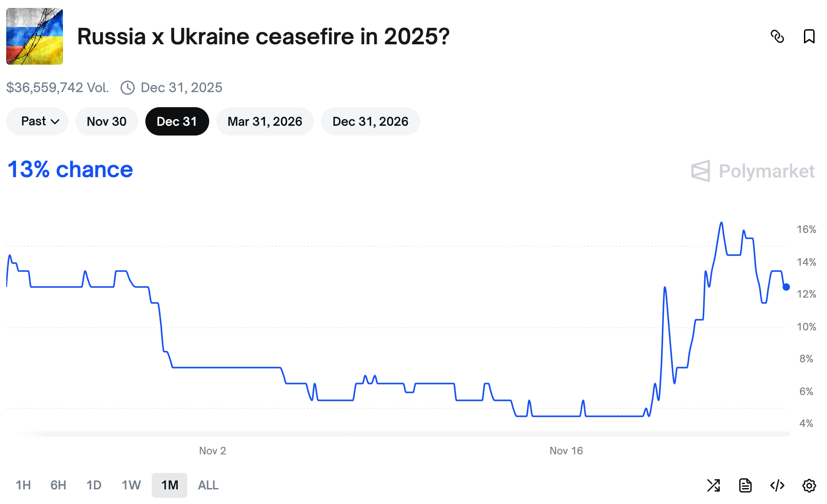Click the Polymarket logo watermark

753,171
